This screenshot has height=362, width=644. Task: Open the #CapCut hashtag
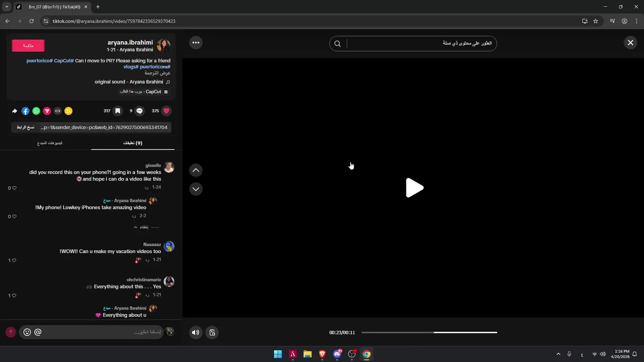(64, 61)
